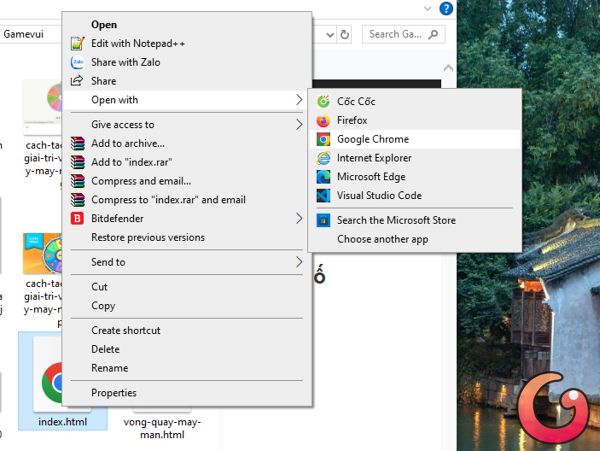Expand the Send to submenu arrow
Screen dimensions: 600x451
point(299,262)
